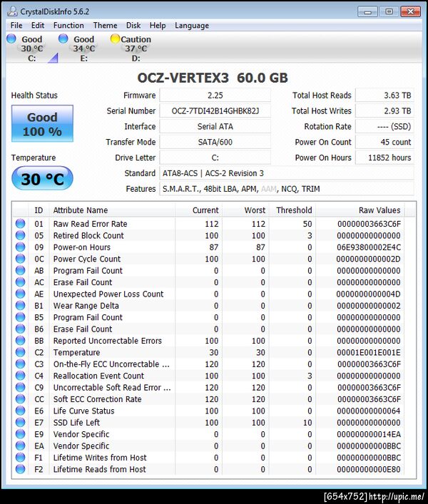Click the Firmware 2.25 field

pos(215,96)
